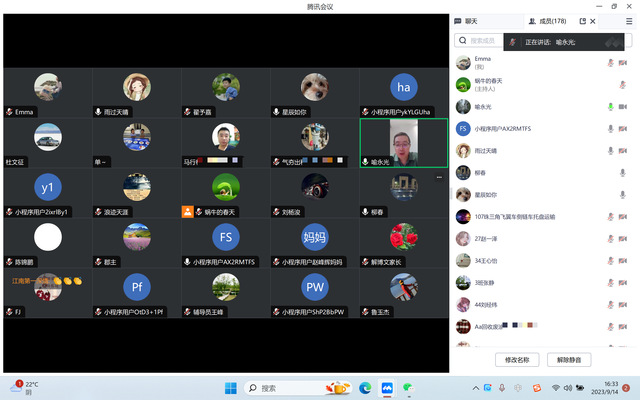Viewport: 640px width, 400px height.
Task: Click 雨过天晴's camera icon in member list
Action: [622, 150]
